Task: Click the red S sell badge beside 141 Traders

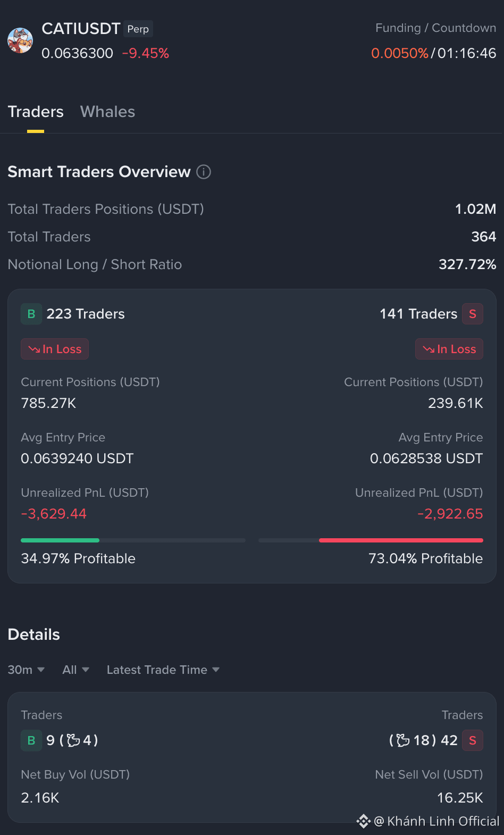Action: (473, 314)
